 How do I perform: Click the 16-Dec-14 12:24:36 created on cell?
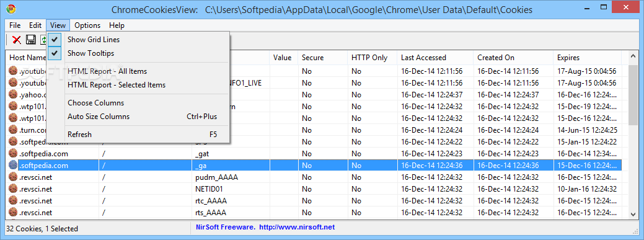pos(508,166)
